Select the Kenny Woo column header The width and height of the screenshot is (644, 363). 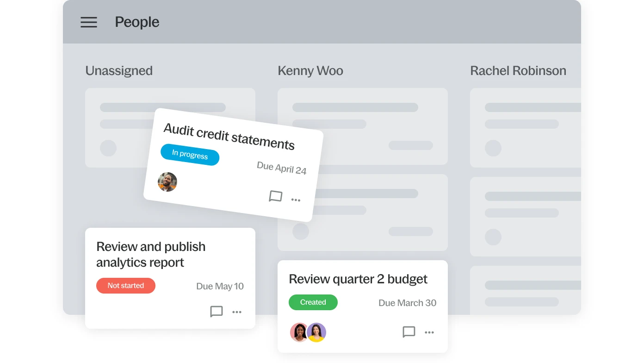(x=310, y=71)
